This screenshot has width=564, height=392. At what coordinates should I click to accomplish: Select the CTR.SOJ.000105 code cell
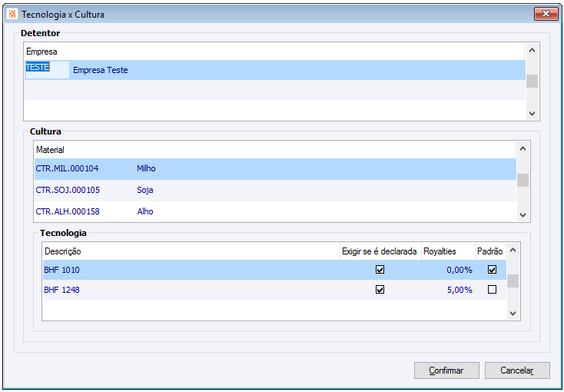[x=68, y=190]
